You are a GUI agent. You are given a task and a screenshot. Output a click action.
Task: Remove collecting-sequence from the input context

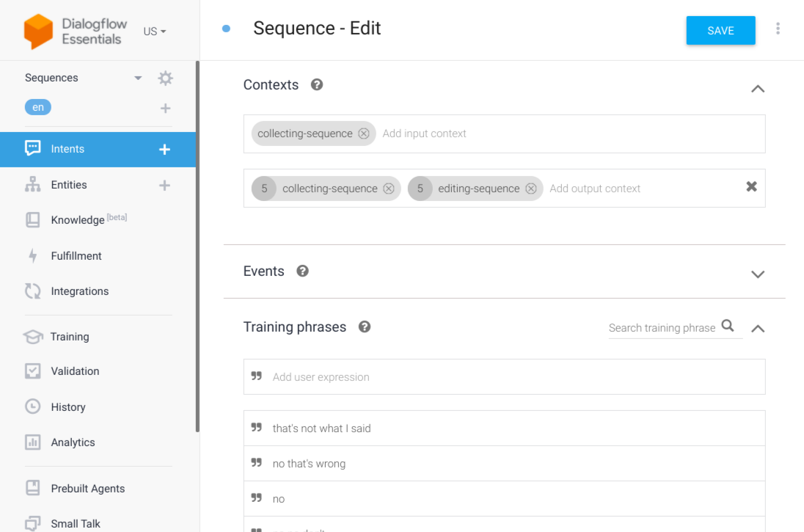pyautogui.click(x=364, y=134)
